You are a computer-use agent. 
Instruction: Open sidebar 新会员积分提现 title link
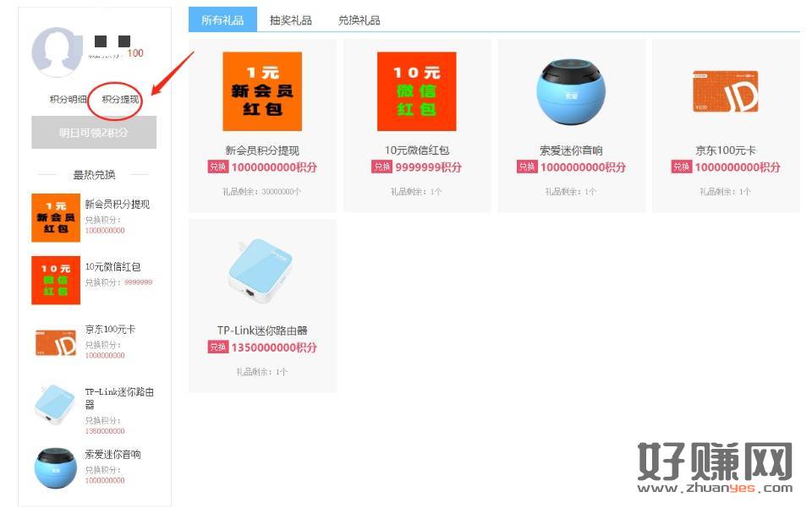(117, 205)
